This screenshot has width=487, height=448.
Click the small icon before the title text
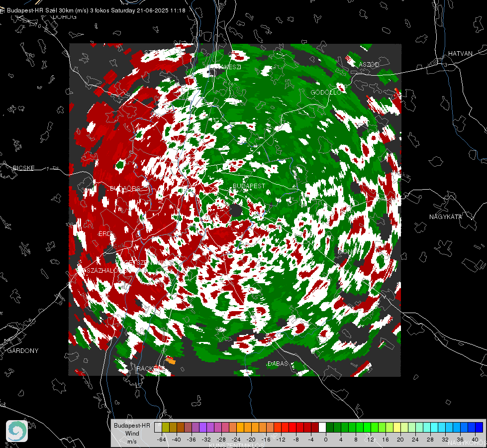click(2, 10)
